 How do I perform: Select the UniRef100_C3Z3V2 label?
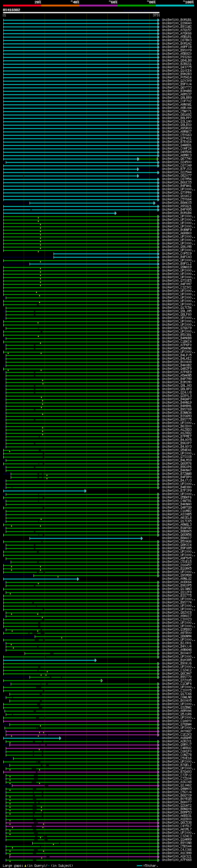pos(176,287)
